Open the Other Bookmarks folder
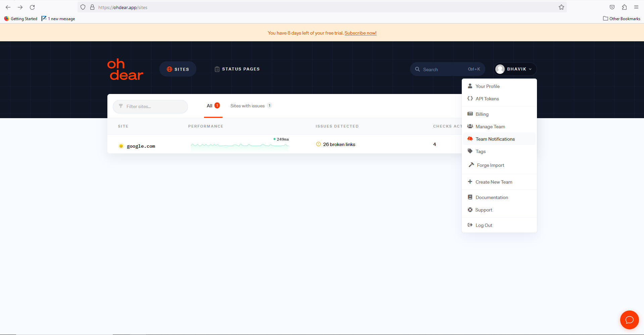The height and width of the screenshot is (335, 644). coord(622,19)
